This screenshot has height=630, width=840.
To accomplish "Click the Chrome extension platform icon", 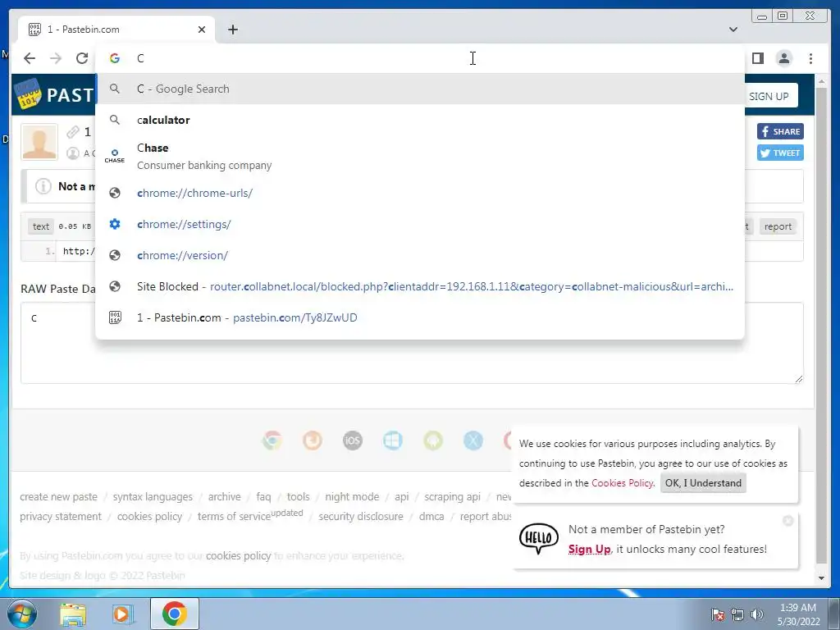I will [x=272, y=441].
